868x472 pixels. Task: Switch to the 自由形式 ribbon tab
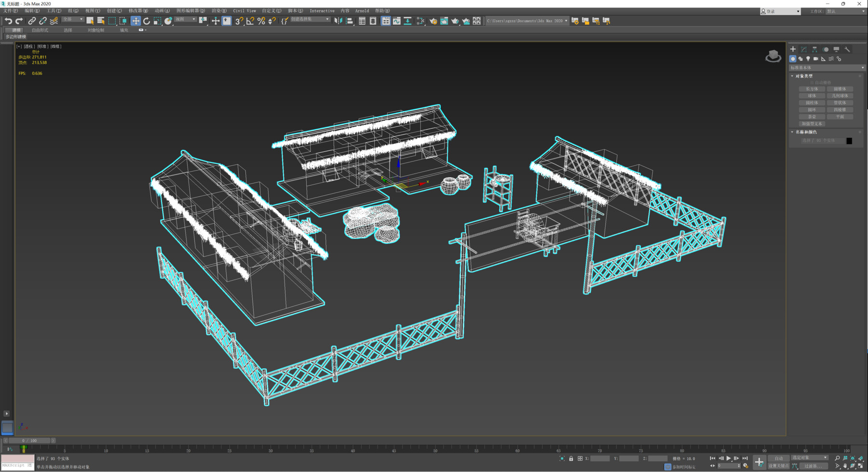tap(40, 29)
